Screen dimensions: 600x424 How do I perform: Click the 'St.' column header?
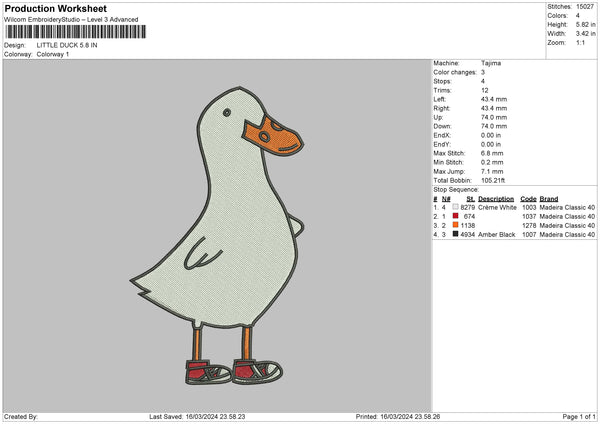tap(471, 199)
